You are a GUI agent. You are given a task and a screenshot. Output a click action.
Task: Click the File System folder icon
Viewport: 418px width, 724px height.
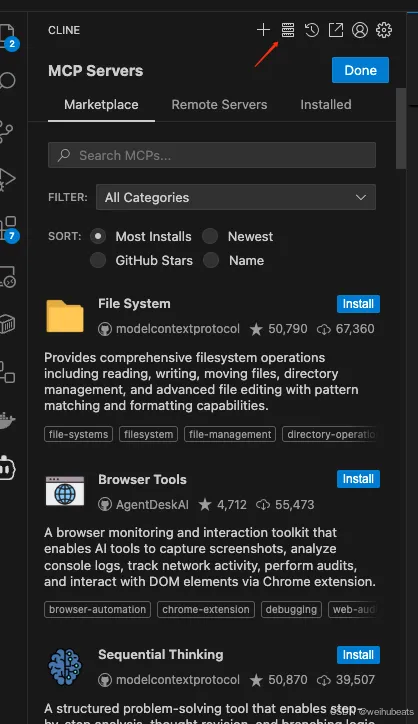tap(65, 316)
